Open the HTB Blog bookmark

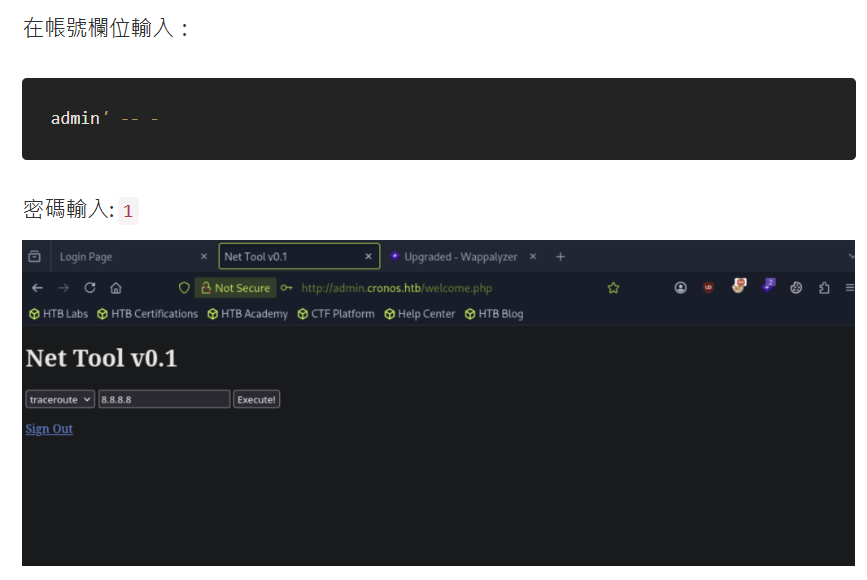[x=494, y=314]
